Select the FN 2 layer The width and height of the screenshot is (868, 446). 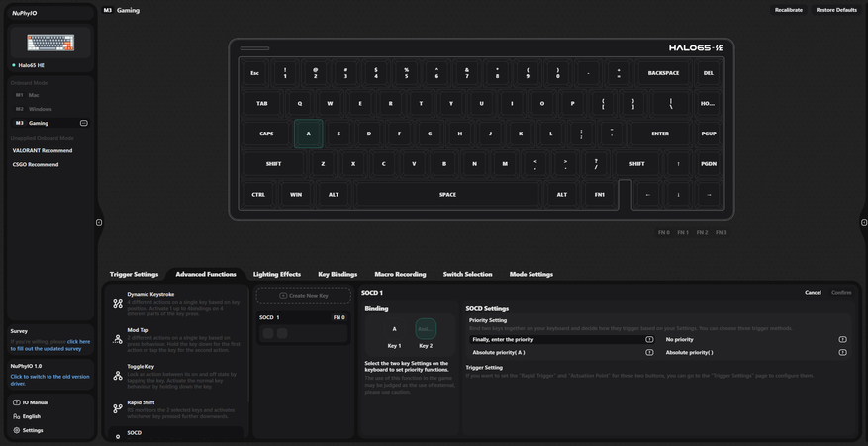[x=702, y=233]
